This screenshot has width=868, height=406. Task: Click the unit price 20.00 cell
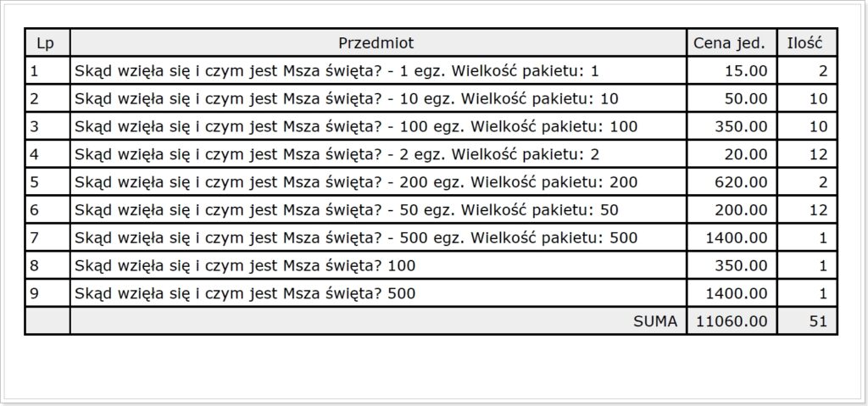point(732,154)
